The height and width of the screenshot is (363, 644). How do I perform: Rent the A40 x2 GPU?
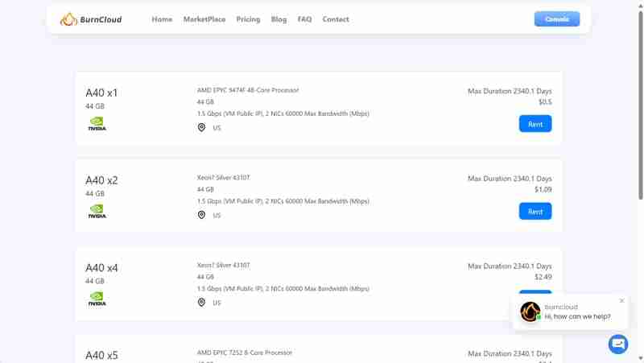(x=535, y=212)
